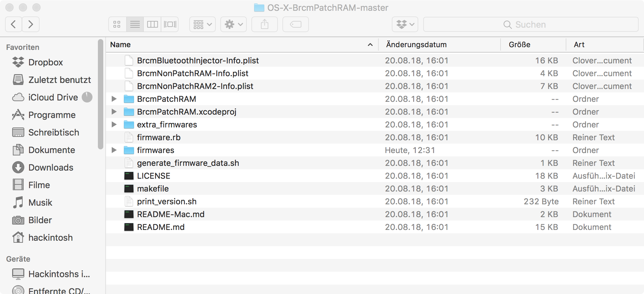
Task: Select the LICENSE file icon
Action: pos(129,176)
